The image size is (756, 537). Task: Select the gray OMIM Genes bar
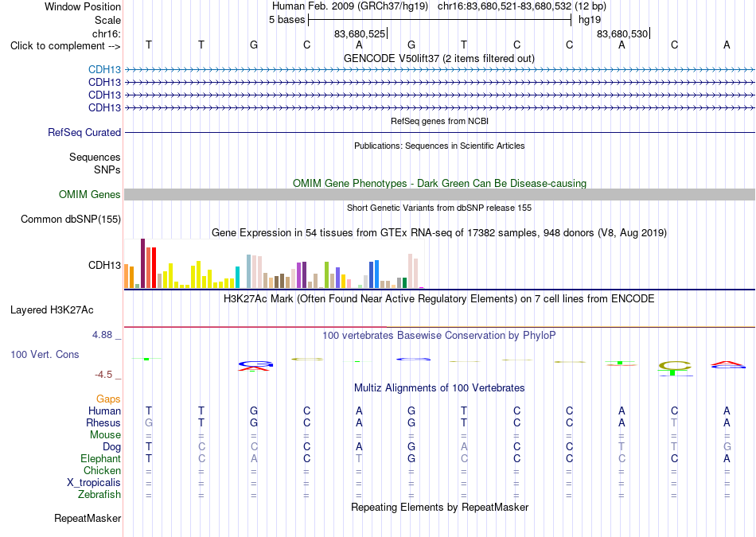pyautogui.click(x=439, y=195)
